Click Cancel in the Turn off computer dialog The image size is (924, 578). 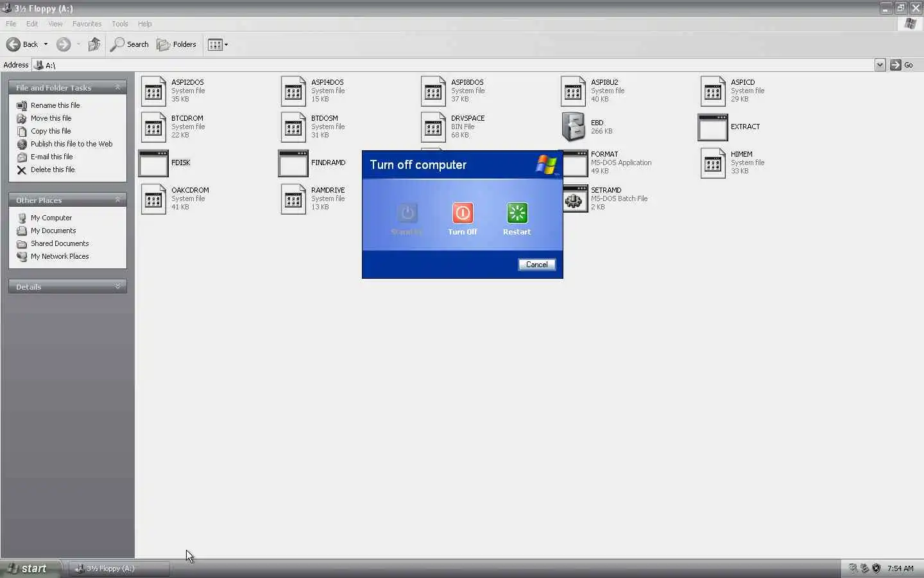pyautogui.click(x=537, y=265)
